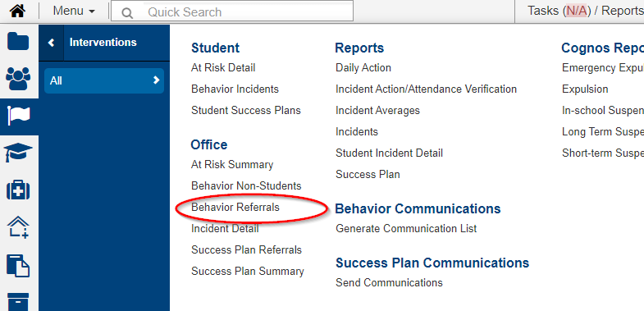The height and width of the screenshot is (311, 644).
Task: Click Send Communications link
Action: click(x=390, y=282)
